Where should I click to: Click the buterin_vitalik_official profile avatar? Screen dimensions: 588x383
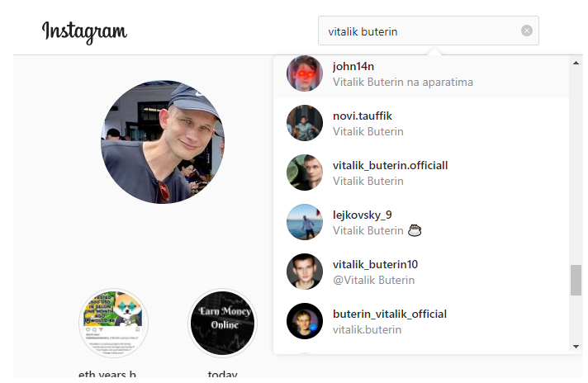[305, 321]
